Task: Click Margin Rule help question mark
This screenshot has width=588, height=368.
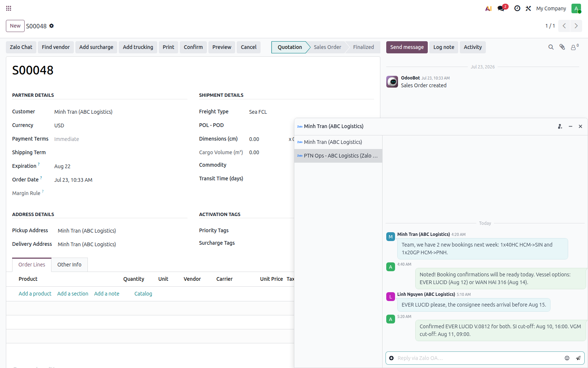Action: 43,191
